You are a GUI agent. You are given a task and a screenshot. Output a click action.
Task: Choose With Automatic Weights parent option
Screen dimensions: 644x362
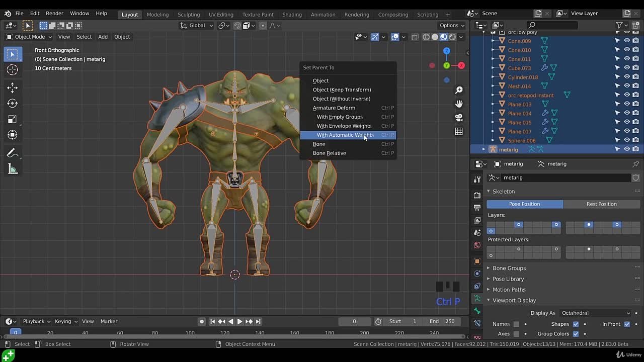point(348,135)
